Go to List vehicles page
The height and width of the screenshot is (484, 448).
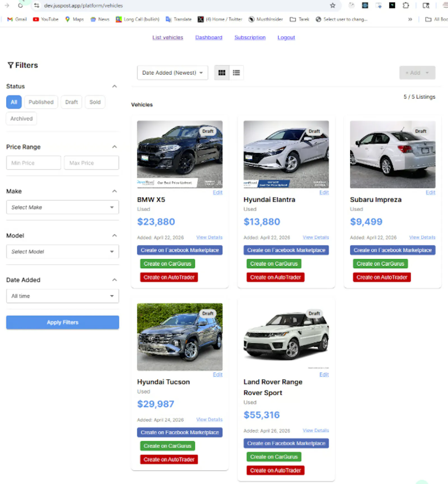168,37
